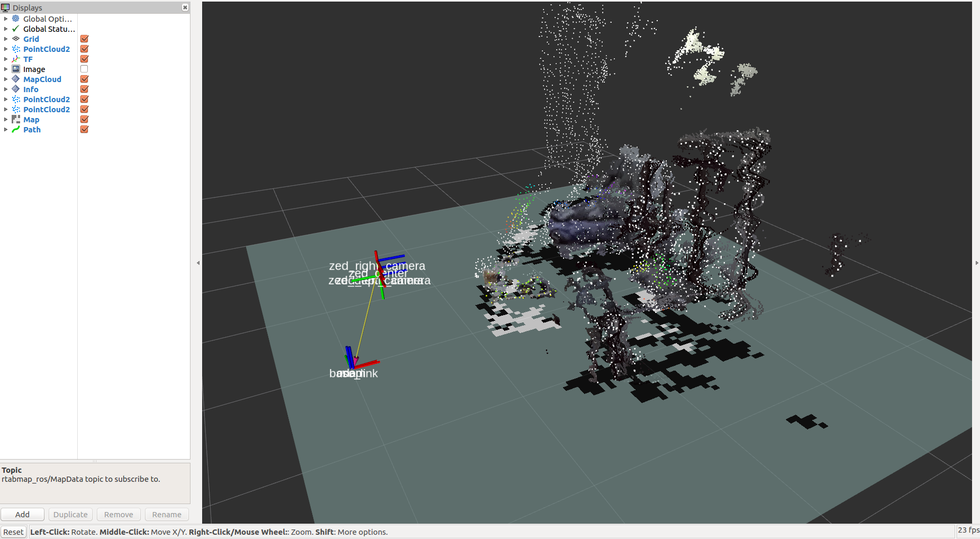
Task: Disable the Grid display checkbox
Action: pos(84,39)
